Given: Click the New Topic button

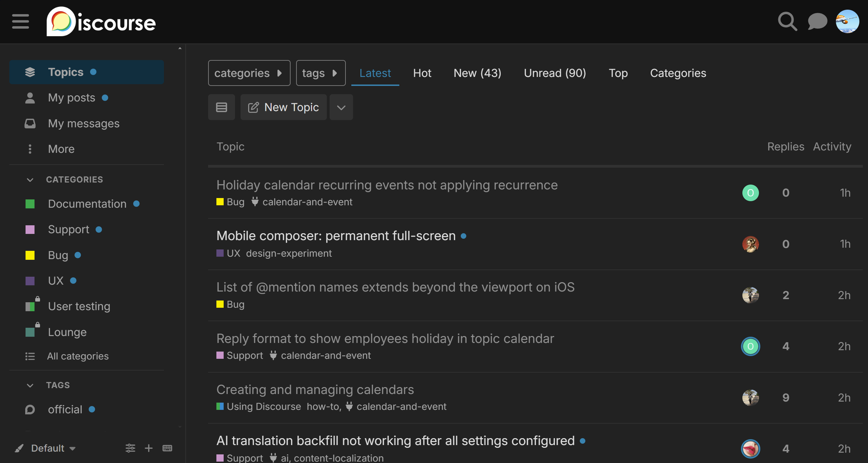Looking at the screenshot, I should [x=284, y=107].
